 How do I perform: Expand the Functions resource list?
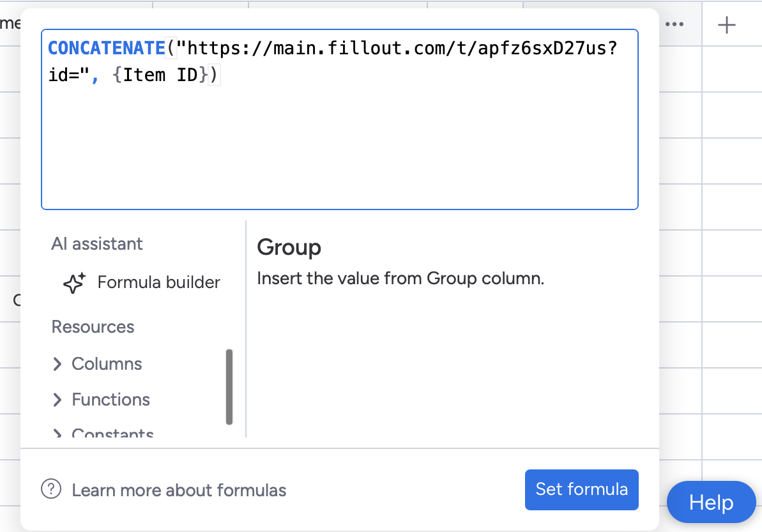[111, 399]
